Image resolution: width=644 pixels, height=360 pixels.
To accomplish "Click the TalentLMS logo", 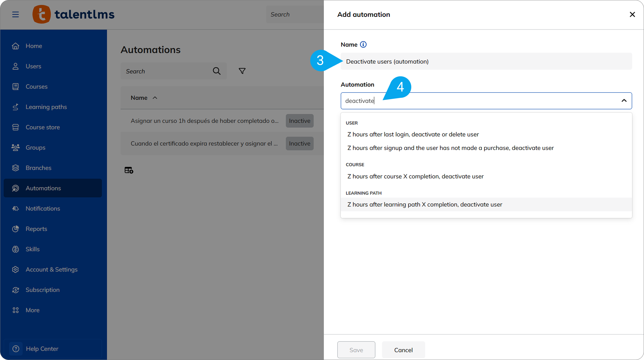I will 73,14.
